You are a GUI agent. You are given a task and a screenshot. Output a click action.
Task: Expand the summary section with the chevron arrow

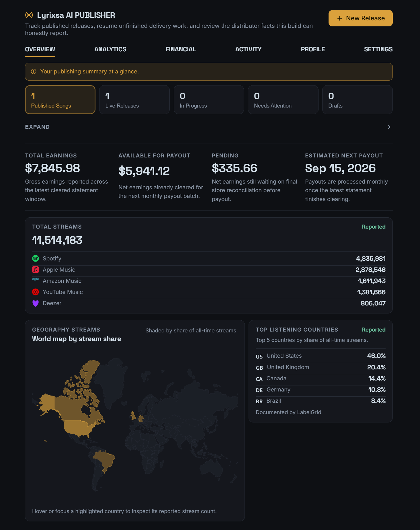click(x=389, y=127)
